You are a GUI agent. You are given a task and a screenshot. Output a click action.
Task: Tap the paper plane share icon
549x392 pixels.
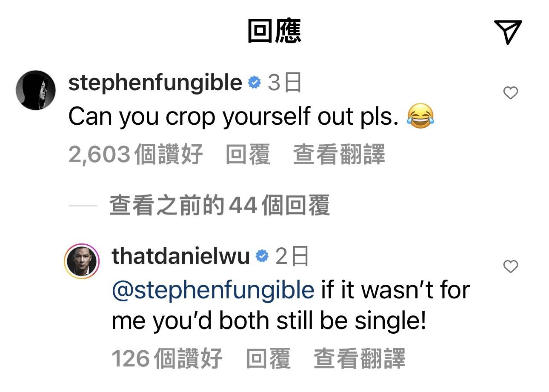(508, 31)
